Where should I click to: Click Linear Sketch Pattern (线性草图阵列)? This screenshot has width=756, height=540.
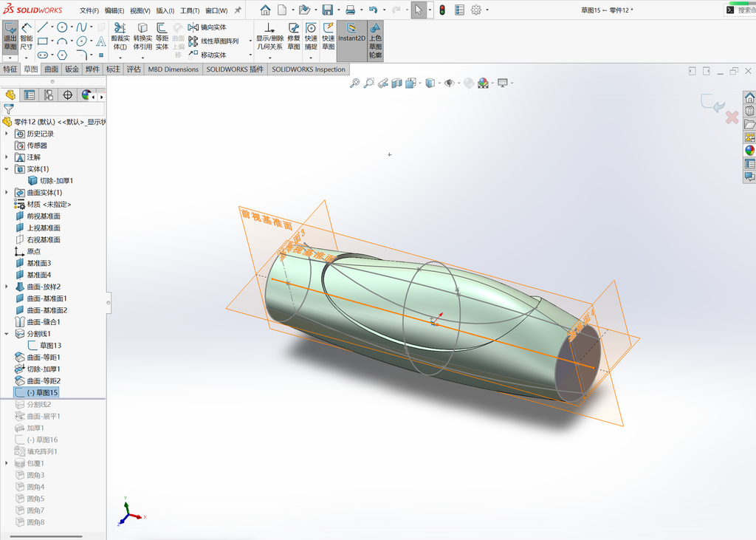pyautogui.click(x=213, y=41)
